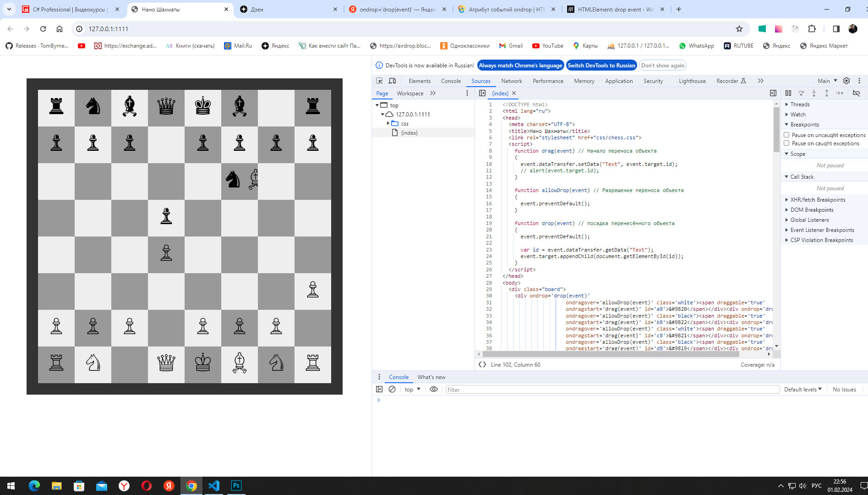This screenshot has width=868, height=495.
Task: Click Switch DevTools to Russian button
Action: [x=601, y=65]
